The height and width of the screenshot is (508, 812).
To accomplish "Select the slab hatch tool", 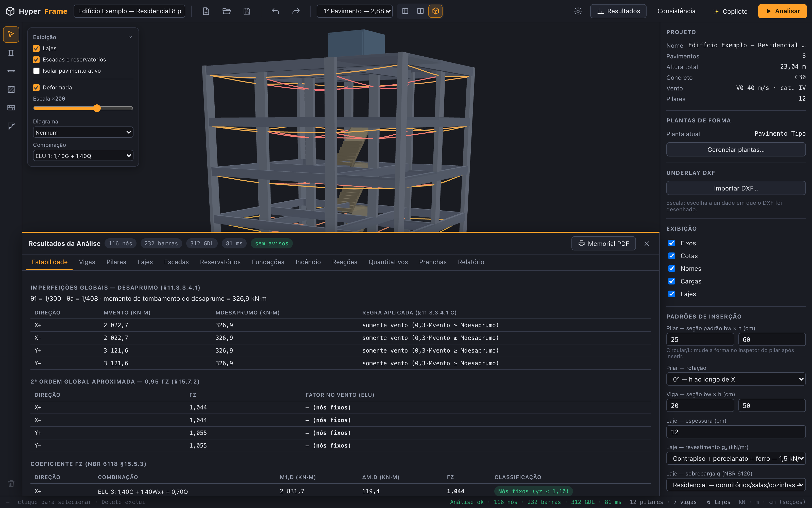I will [11, 89].
